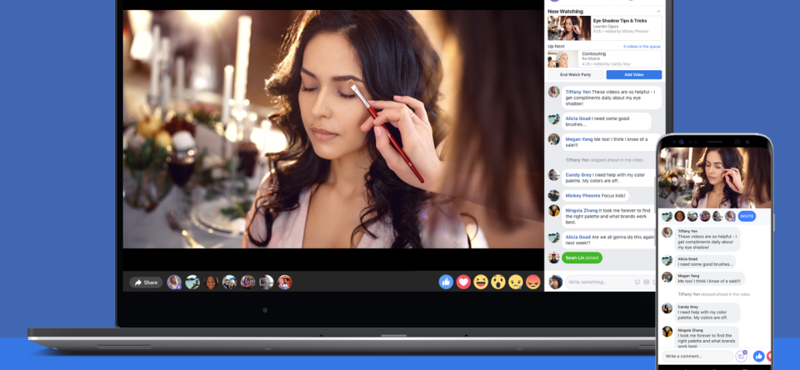800x370 pixels.
Task: Tap Ningxia Zhang's avatar in phone chat
Action: pos(667,331)
